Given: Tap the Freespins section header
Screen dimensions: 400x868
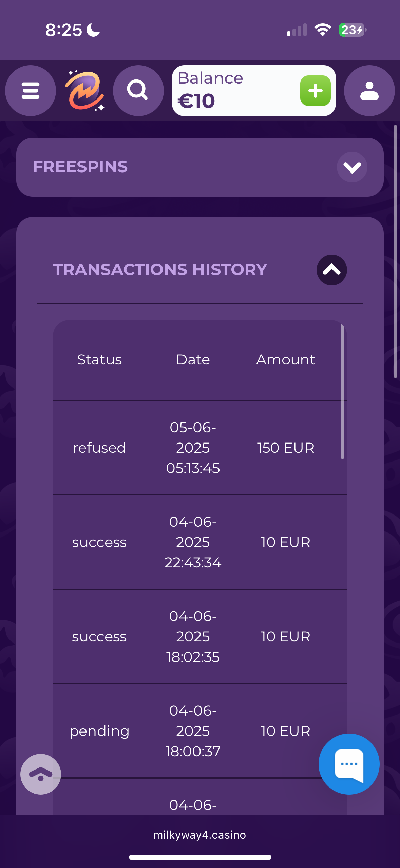Looking at the screenshot, I should point(80,167).
